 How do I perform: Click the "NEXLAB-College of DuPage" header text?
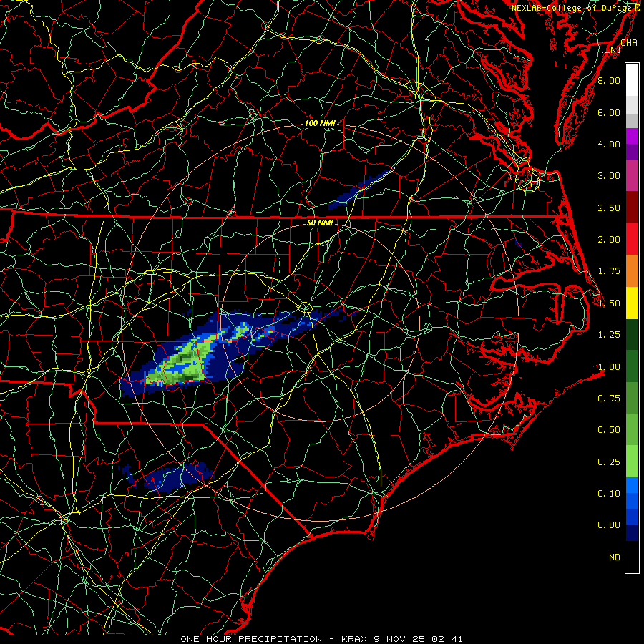click(571, 8)
